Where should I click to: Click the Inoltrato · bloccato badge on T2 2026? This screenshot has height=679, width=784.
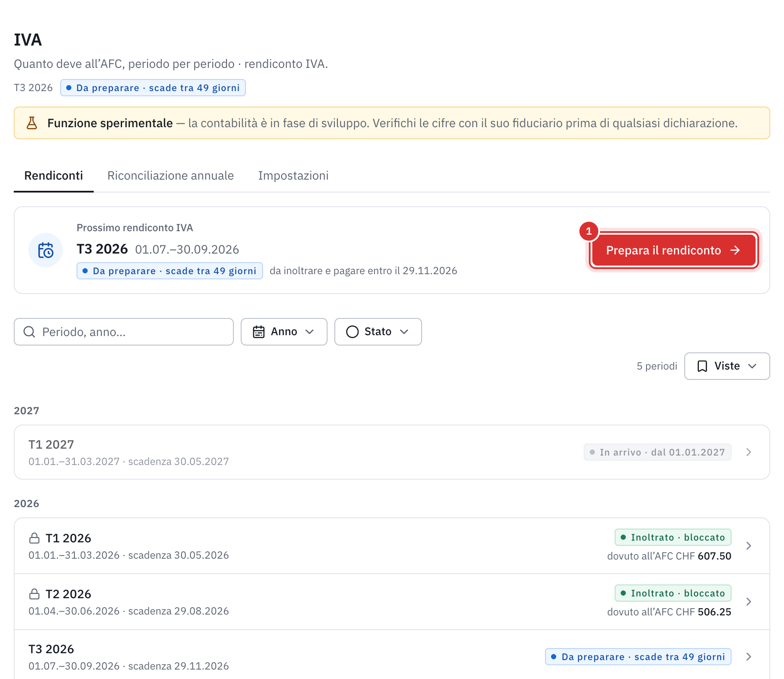673,593
